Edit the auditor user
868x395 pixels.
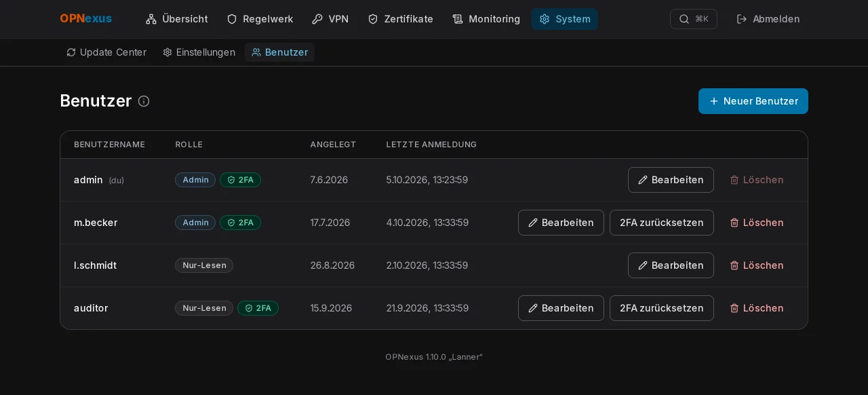561,308
